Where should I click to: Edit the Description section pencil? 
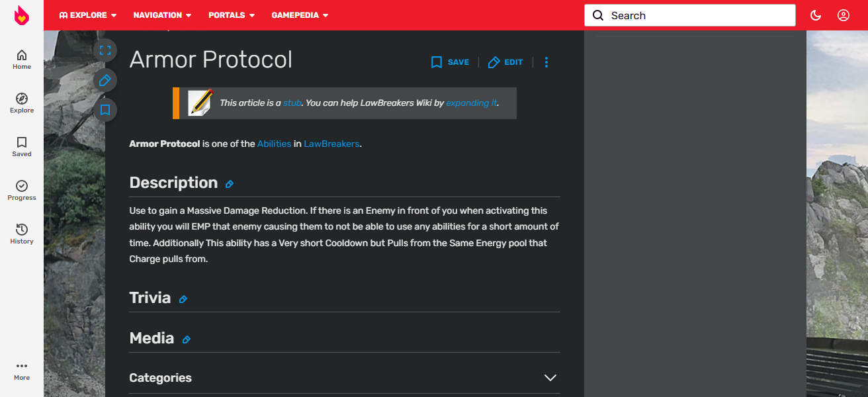tap(230, 184)
